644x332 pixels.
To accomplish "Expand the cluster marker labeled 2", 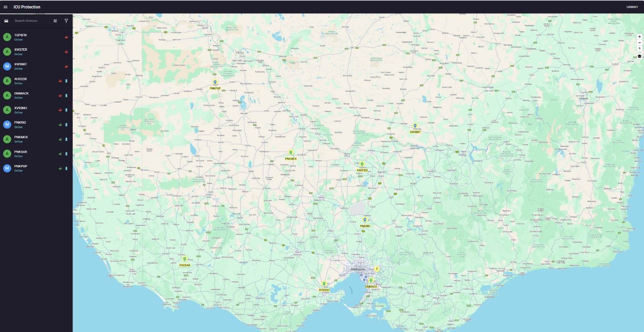I will pyautogui.click(x=377, y=268).
